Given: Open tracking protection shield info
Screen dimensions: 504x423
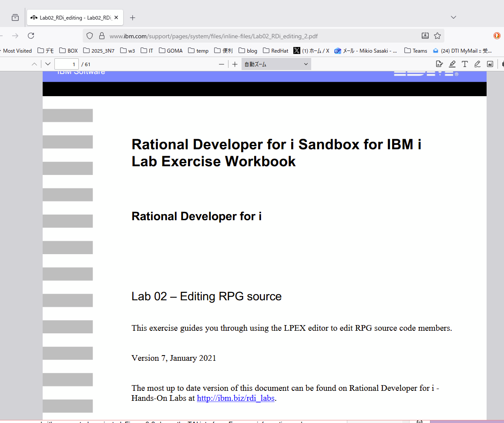Looking at the screenshot, I should [90, 36].
